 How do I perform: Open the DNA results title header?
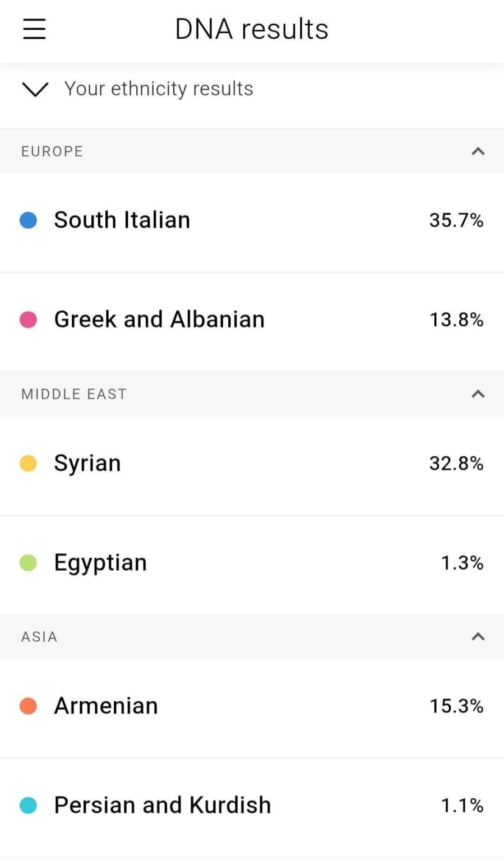click(251, 29)
